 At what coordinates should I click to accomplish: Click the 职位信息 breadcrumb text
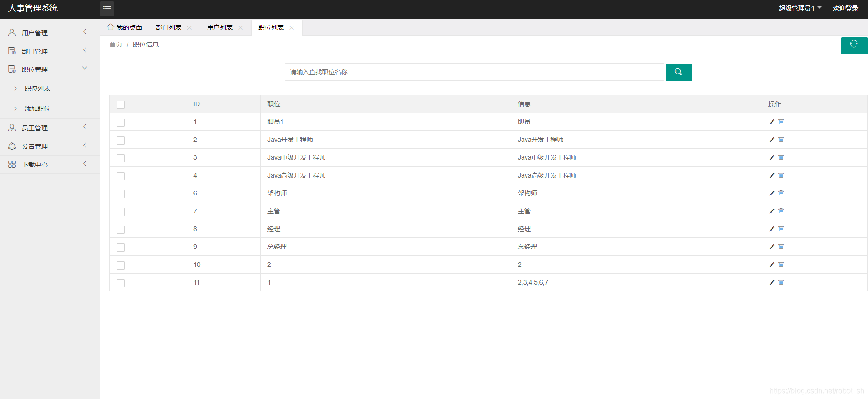tap(146, 44)
